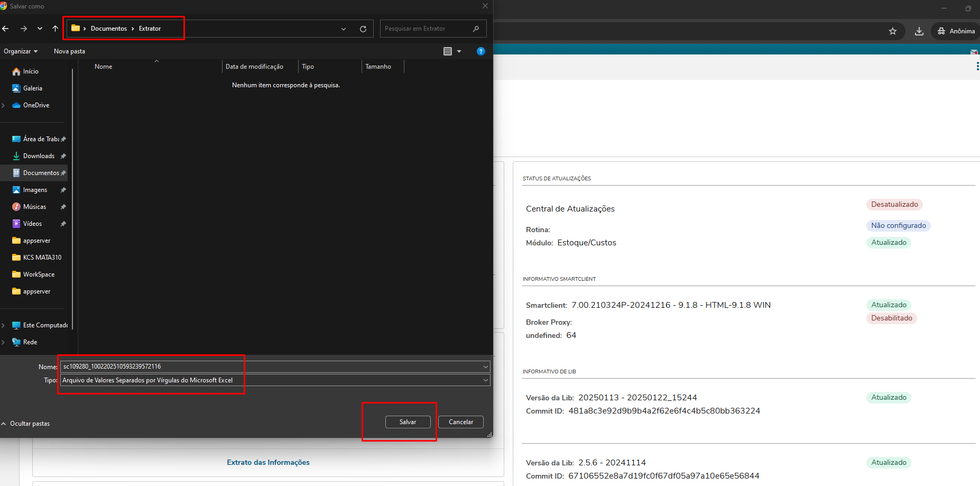This screenshot has height=486, width=980.
Task: Open Vídeos quick access folder
Action: pyautogui.click(x=32, y=224)
